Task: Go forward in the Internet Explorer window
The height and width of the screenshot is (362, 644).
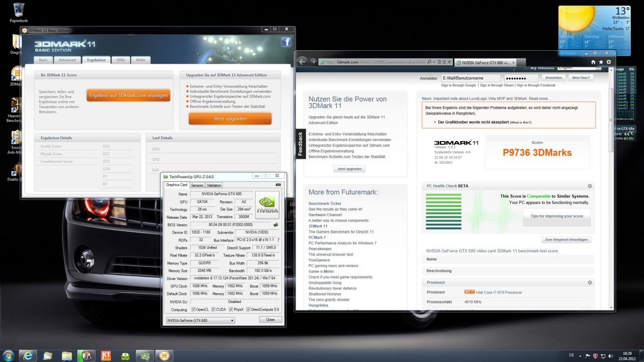Action: tap(313, 62)
